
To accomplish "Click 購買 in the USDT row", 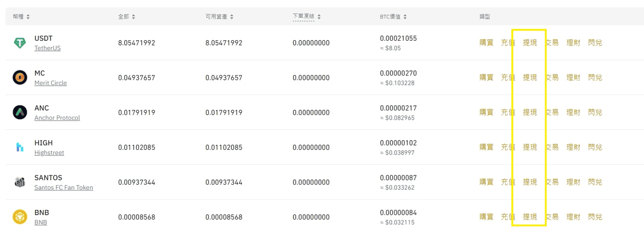I will pos(486,43).
